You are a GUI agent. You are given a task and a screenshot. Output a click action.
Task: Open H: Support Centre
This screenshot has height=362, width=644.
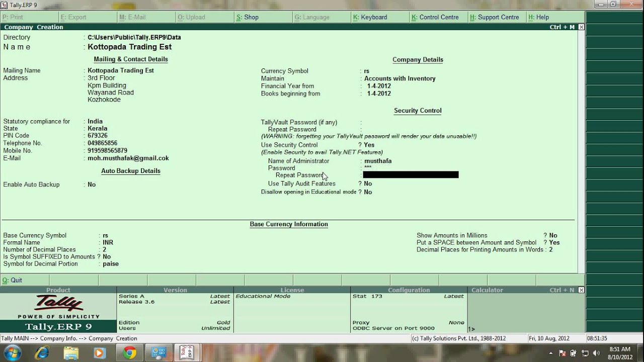click(496, 17)
